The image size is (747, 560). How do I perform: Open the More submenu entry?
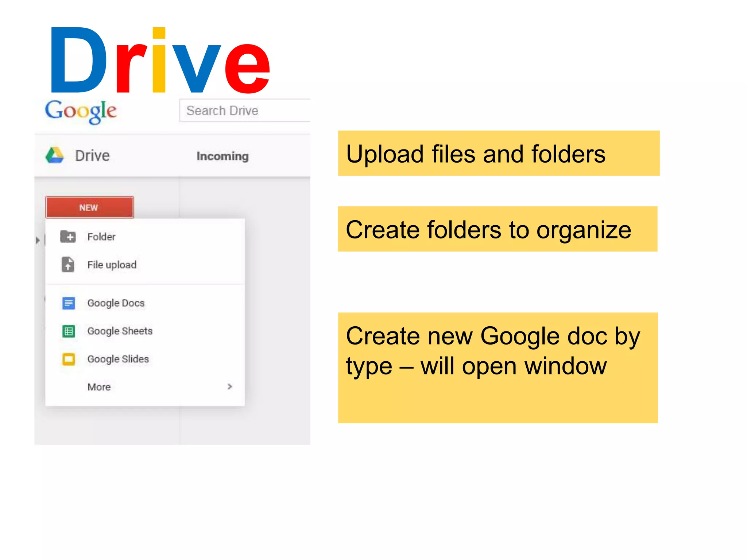point(145,387)
